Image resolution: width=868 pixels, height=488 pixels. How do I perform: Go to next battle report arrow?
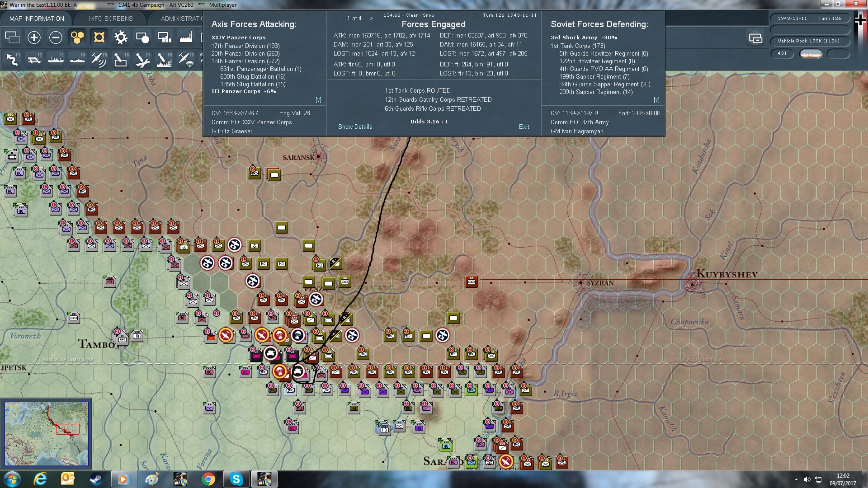click(x=372, y=18)
